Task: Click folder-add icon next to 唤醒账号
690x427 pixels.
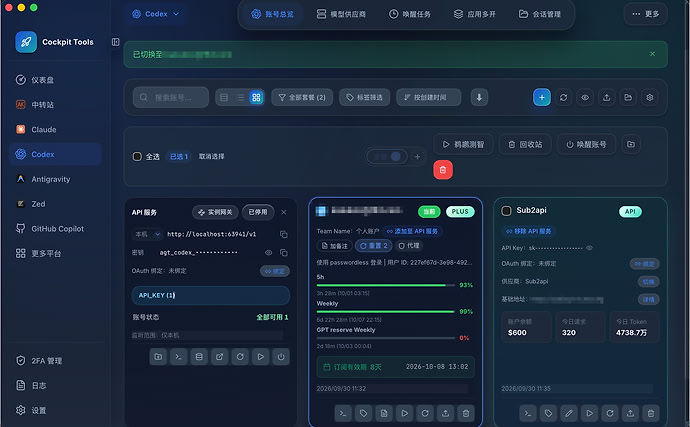Action: pos(631,144)
